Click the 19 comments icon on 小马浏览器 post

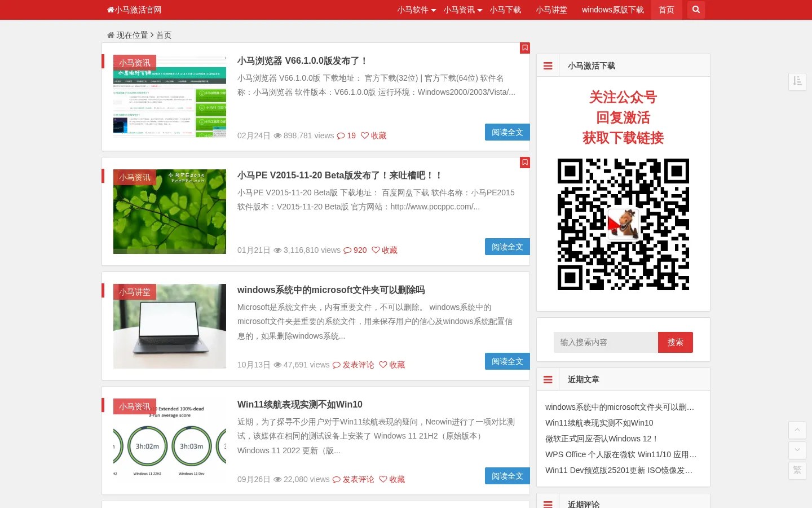(x=346, y=135)
